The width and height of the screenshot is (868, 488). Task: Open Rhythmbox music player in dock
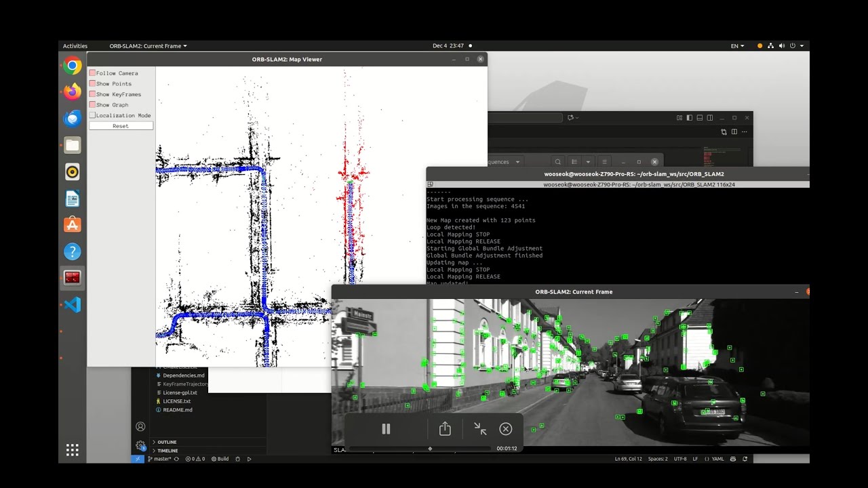click(x=73, y=171)
